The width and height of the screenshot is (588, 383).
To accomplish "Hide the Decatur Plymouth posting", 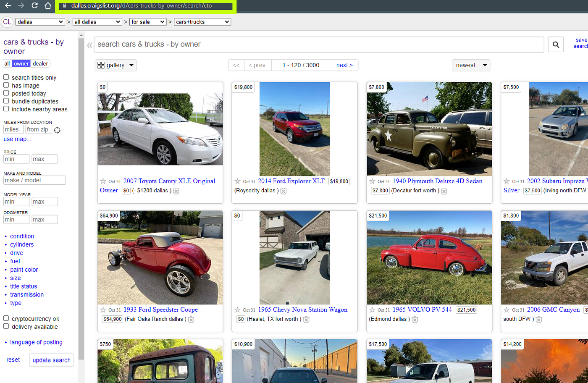I will click(444, 191).
